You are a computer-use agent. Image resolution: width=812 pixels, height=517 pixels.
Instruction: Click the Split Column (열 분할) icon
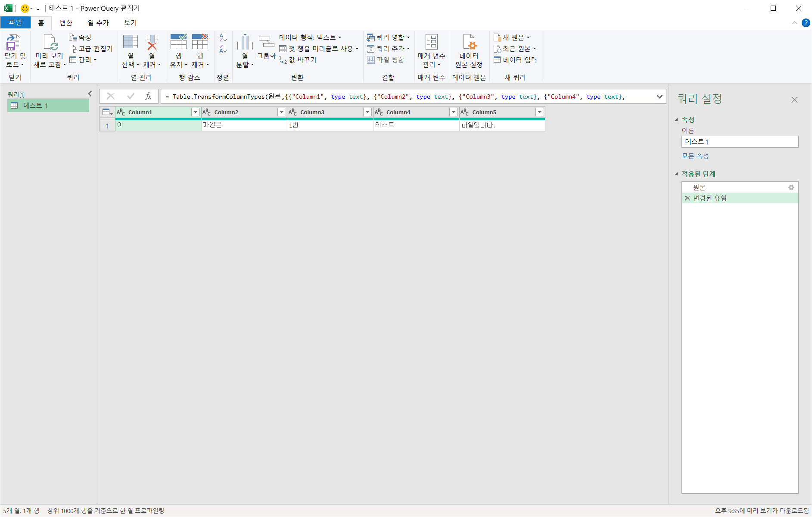[245, 42]
